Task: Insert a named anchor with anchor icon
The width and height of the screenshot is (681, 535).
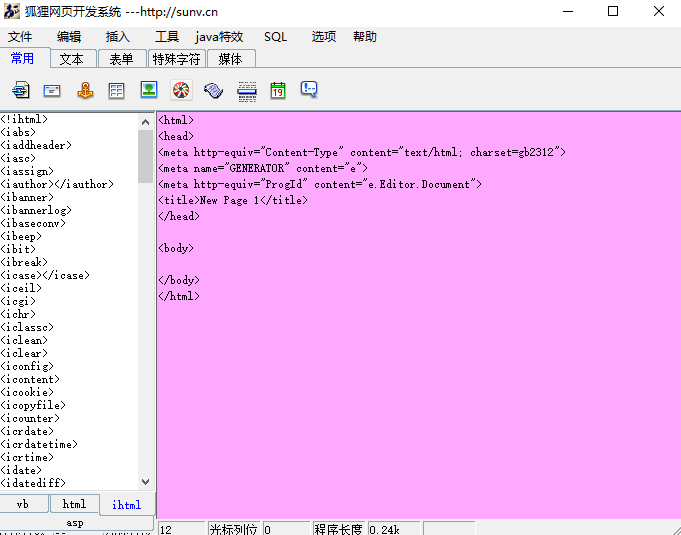Action: coord(85,90)
